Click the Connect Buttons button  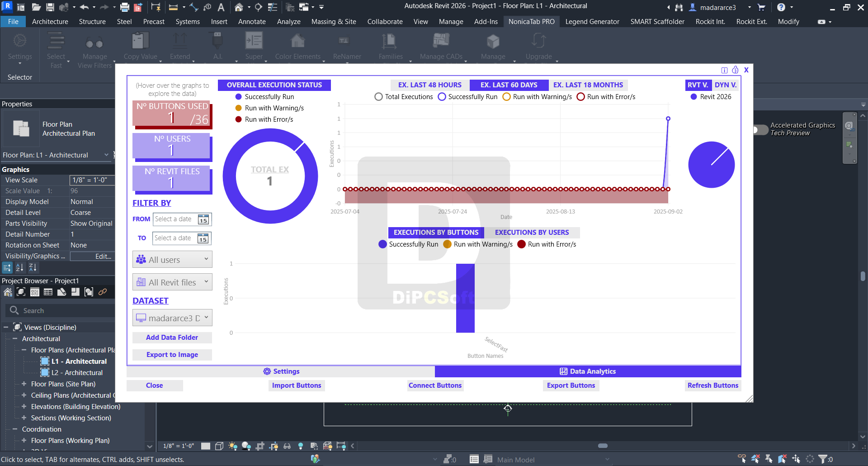435,385
